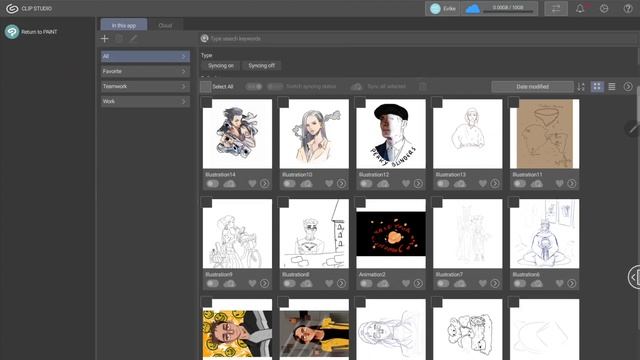Favorite Illustration14 with its heart icon
This screenshot has width=640, height=360.
[x=252, y=184]
